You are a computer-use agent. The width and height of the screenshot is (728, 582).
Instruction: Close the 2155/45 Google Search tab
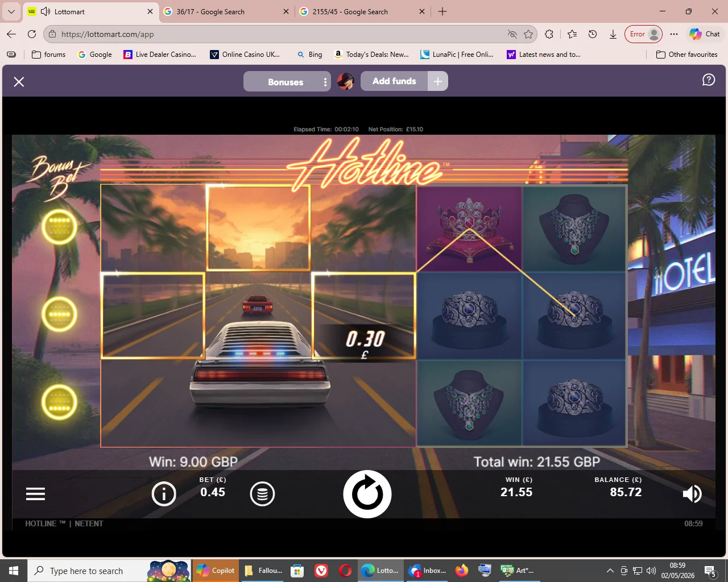pos(422,11)
